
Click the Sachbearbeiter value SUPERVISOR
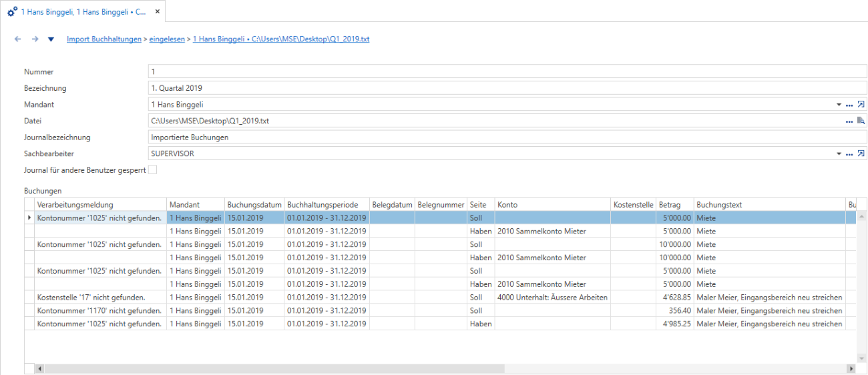pyautogui.click(x=172, y=154)
